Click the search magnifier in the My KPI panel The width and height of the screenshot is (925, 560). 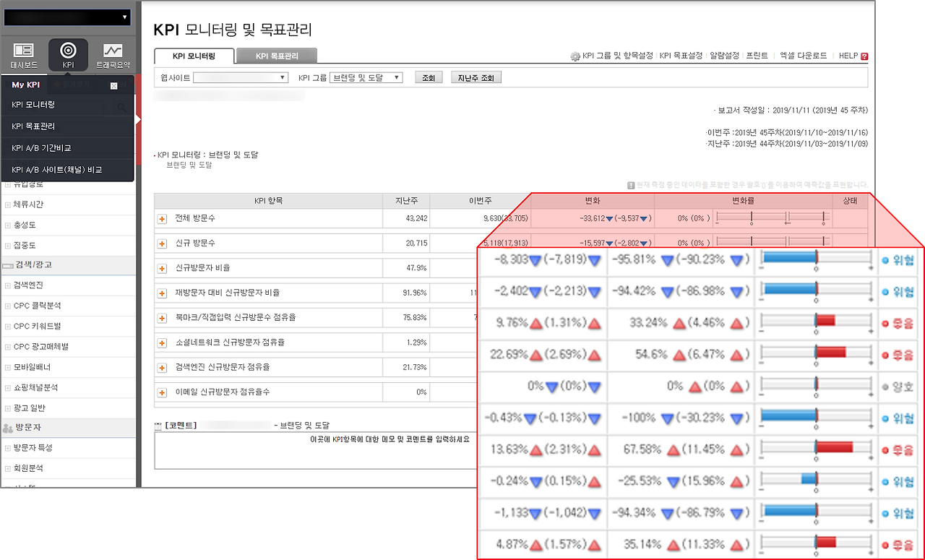(121, 105)
